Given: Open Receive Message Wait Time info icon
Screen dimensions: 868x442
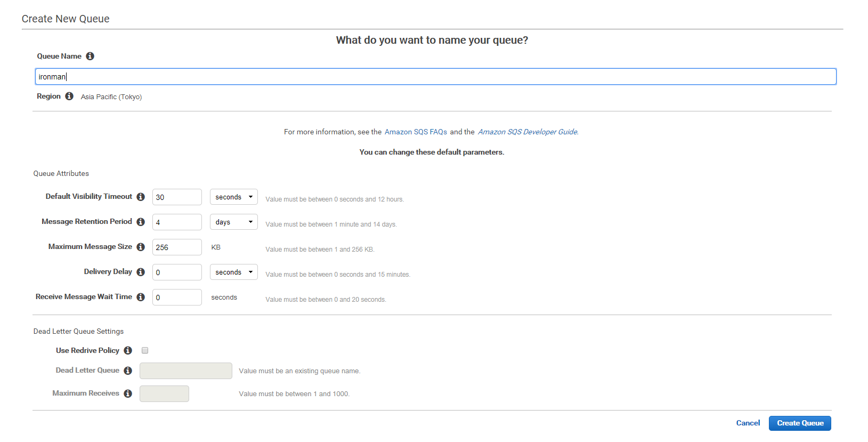Looking at the screenshot, I should pyautogui.click(x=141, y=297).
